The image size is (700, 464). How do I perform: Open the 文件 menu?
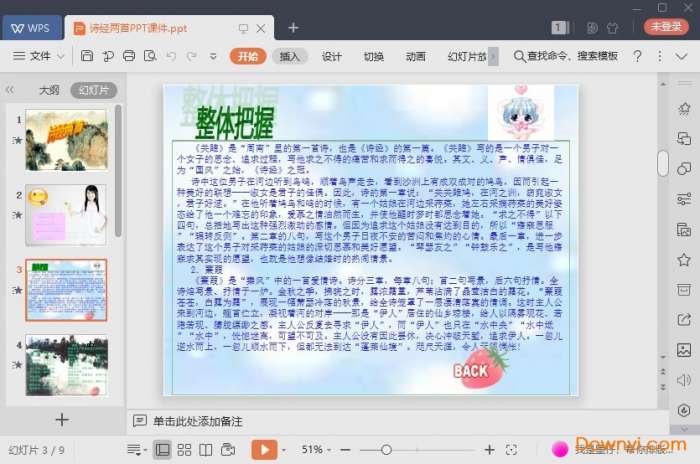coord(32,56)
